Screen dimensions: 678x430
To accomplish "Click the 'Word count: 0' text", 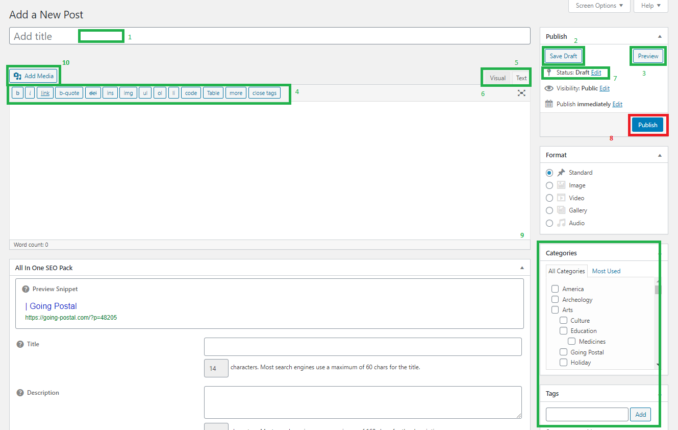I will point(31,245).
